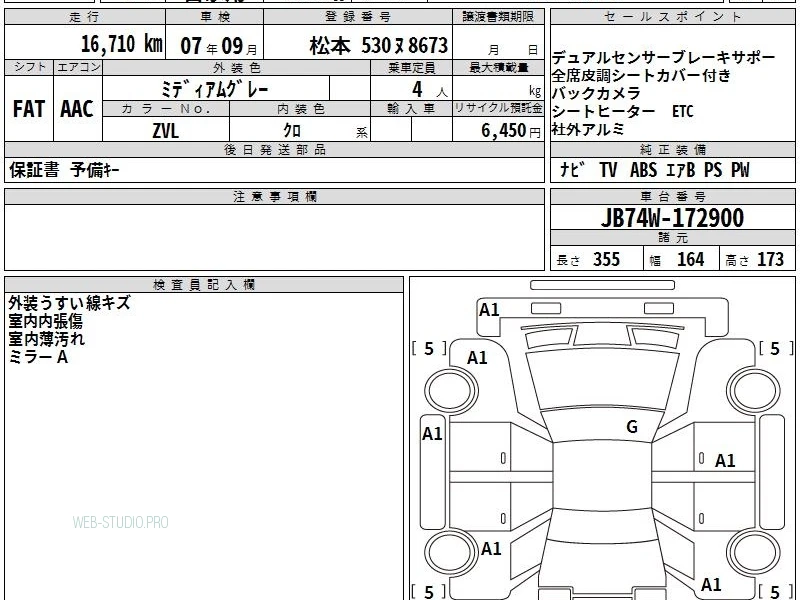This screenshot has height=600, width=800.
Task: Click width value 164
Action: tap(690, 260)
